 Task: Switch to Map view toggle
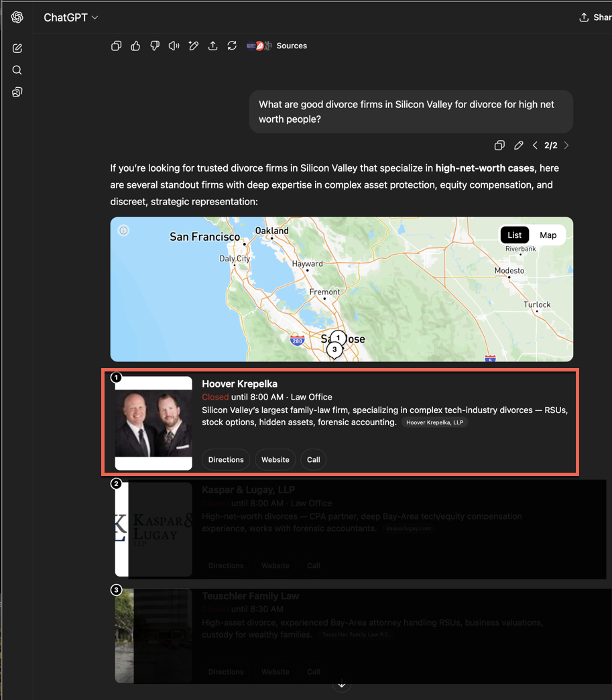pyautogui.click(x=548, y=235)
